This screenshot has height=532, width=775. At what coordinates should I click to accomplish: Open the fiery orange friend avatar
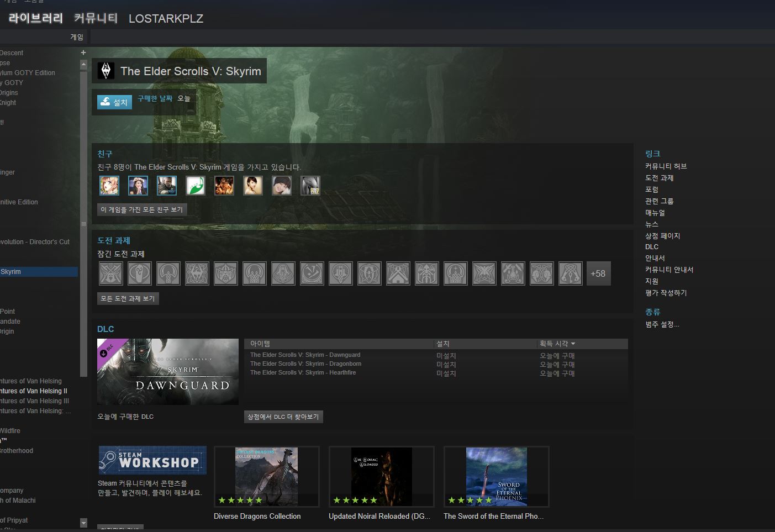(224, 186)
